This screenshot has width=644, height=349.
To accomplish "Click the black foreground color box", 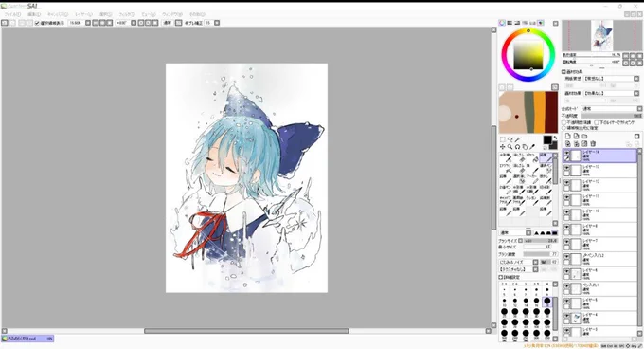I will (x=547, y=139).
